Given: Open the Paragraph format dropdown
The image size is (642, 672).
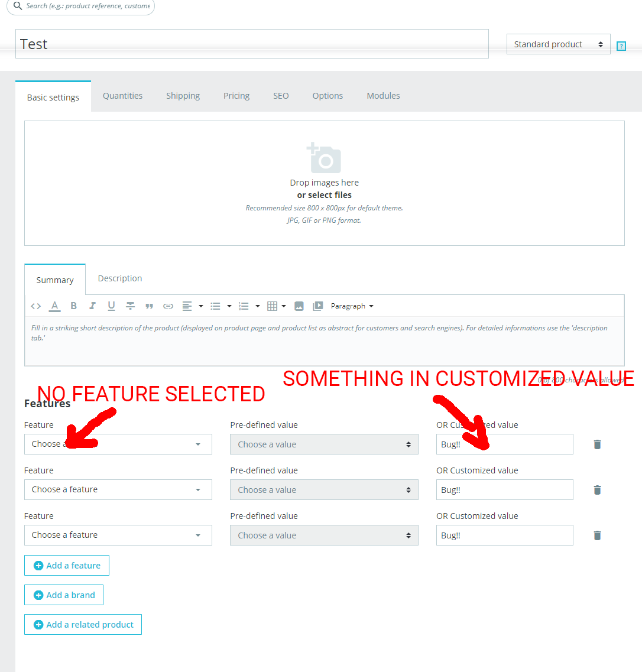Looking at the screenshot, I should pyautogui.click(x=352, y=306).
